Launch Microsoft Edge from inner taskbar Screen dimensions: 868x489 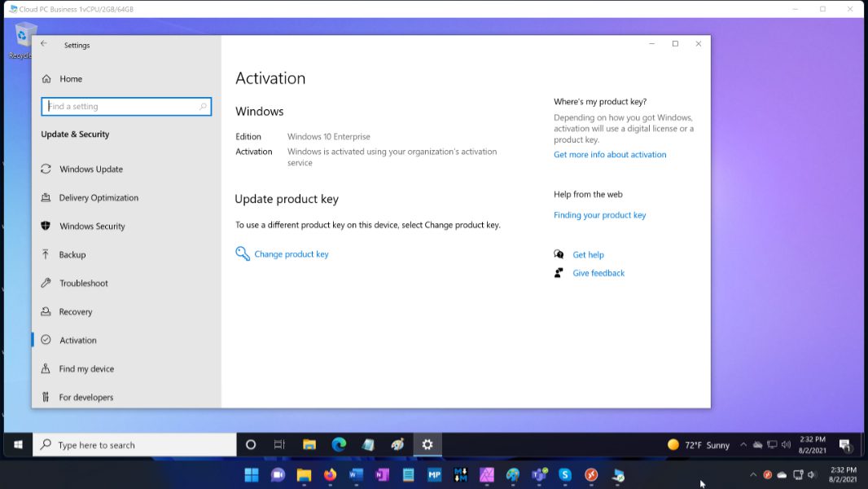339,445
